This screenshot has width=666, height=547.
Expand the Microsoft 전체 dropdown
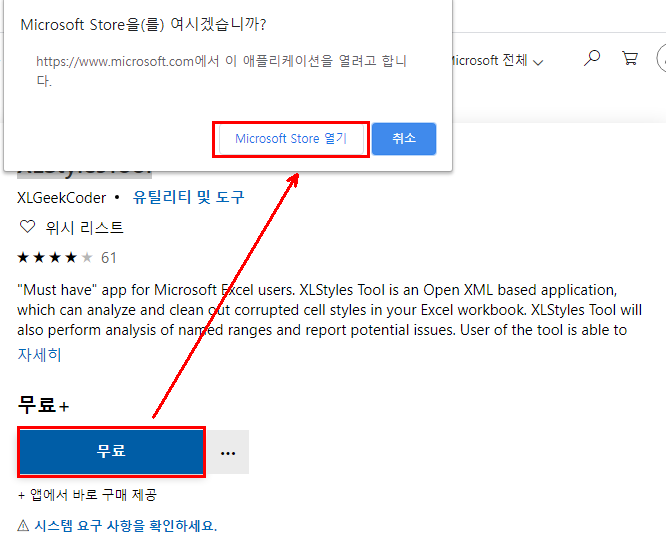click(495, 61)
